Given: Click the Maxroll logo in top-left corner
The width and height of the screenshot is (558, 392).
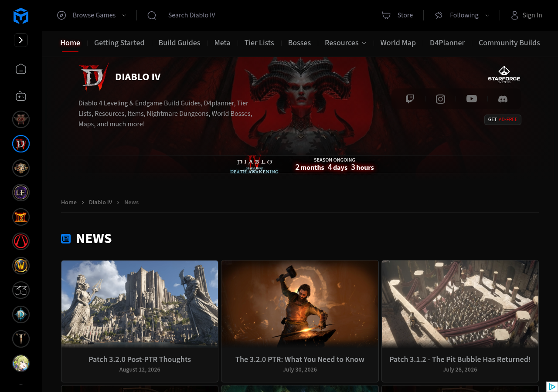Looking at the screenshot, I should pos(21,16).
